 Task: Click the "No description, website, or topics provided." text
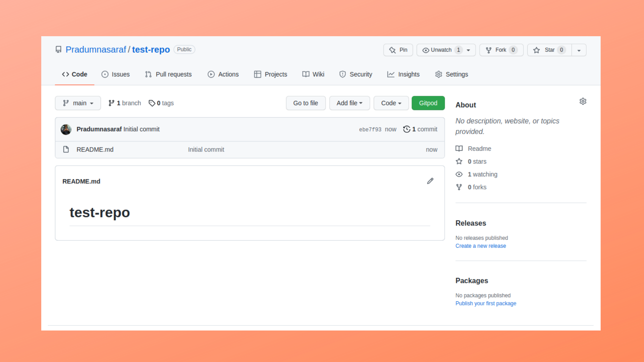507,126
